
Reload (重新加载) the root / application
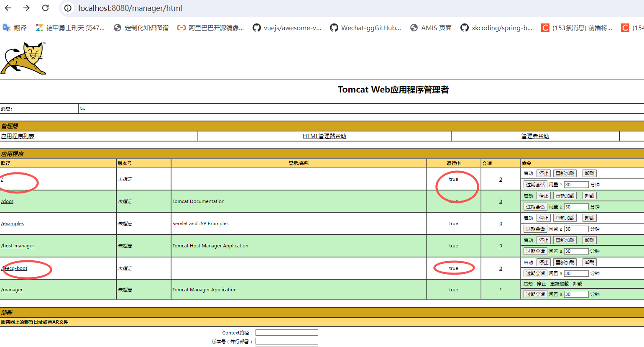click(565, 173)
